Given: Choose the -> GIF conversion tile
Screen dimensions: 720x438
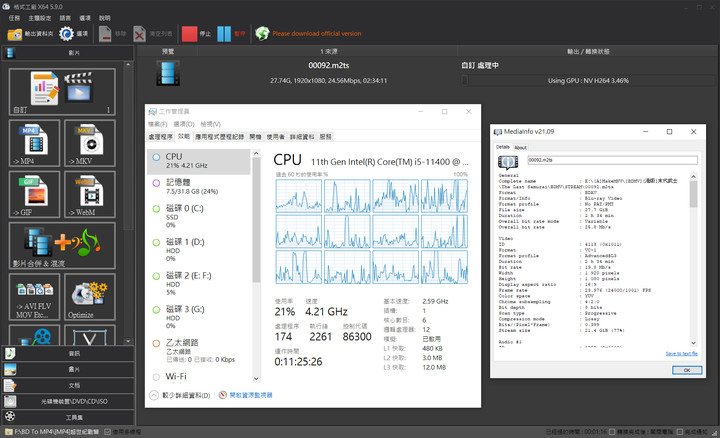Looking at the screenshot, I should pyautogui.click(x=34, y=194).
